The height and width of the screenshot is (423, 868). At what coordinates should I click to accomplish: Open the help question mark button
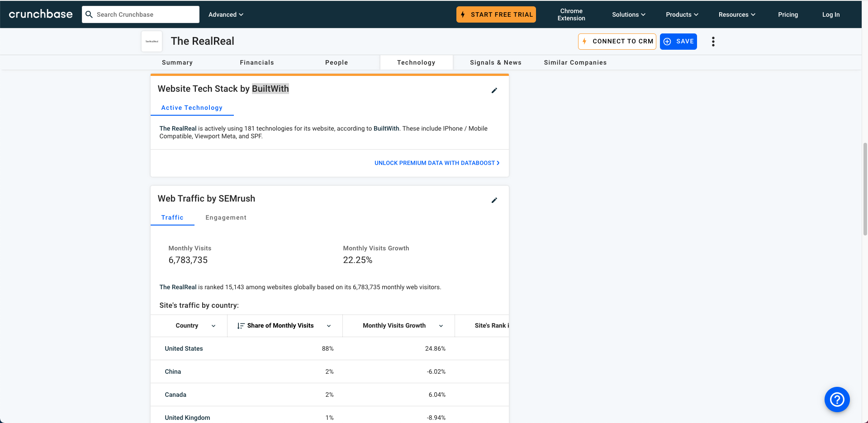click(x=837, y=399)
